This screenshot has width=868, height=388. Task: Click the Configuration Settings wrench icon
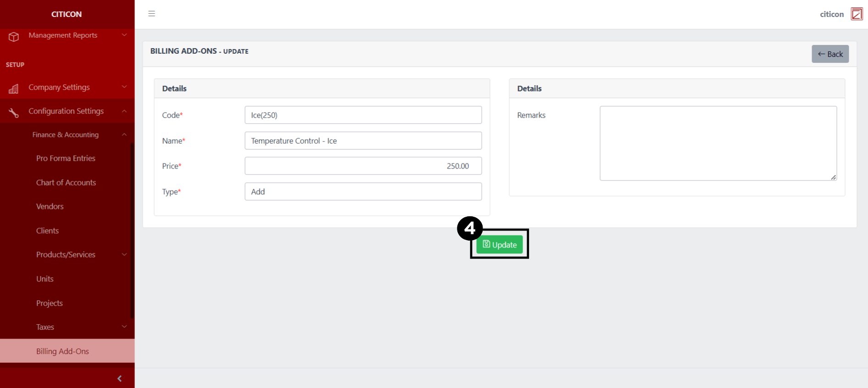tap(14, 112)
